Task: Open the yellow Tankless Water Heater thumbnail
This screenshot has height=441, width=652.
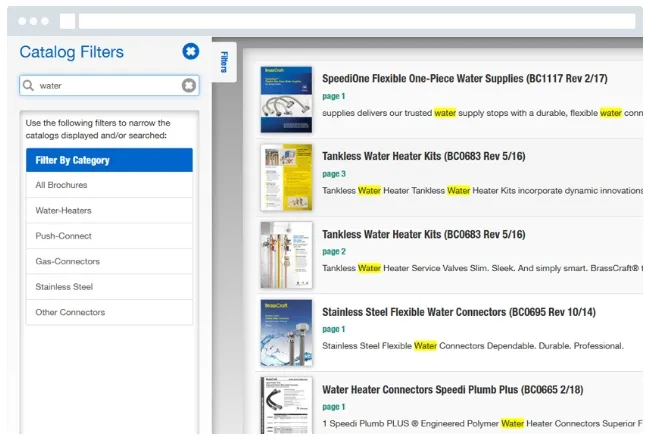Action: click(286, 177)
